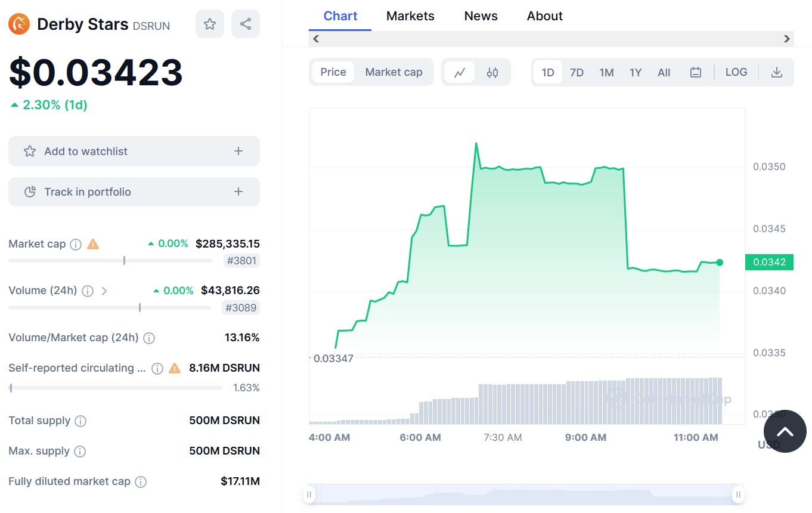Toggle LOG scale on the chart
The image size is (812, 513).
(736, 72)
